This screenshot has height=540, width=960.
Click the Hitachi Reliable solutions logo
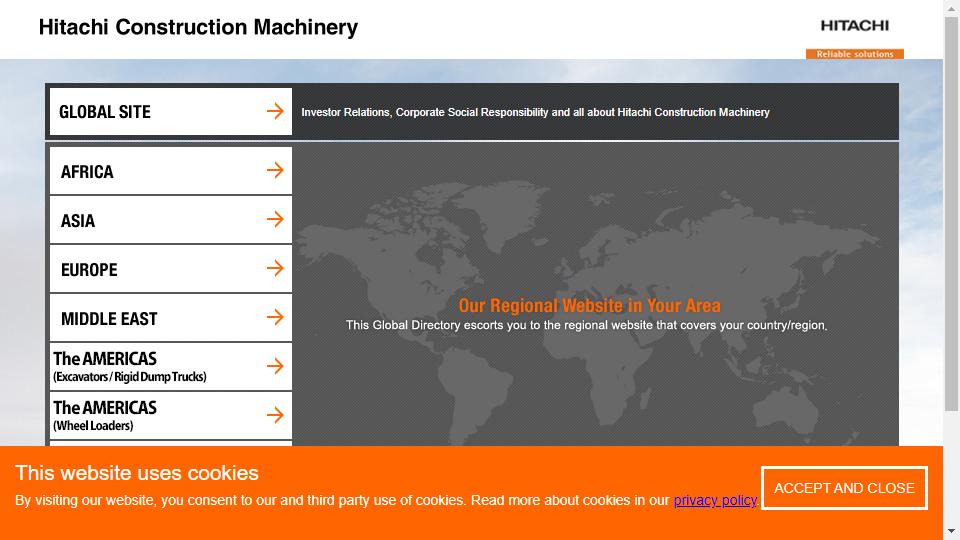pyautogui.click(x=854, y=38)
